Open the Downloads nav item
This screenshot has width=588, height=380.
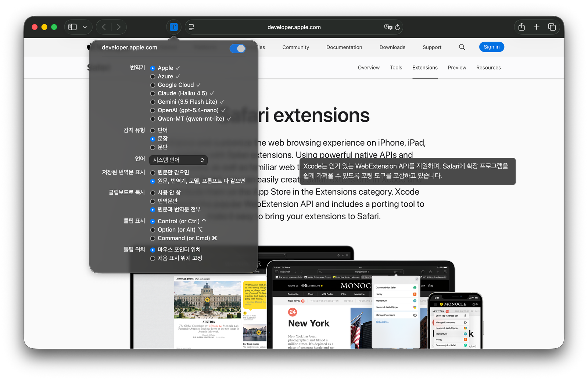[392, 47]
